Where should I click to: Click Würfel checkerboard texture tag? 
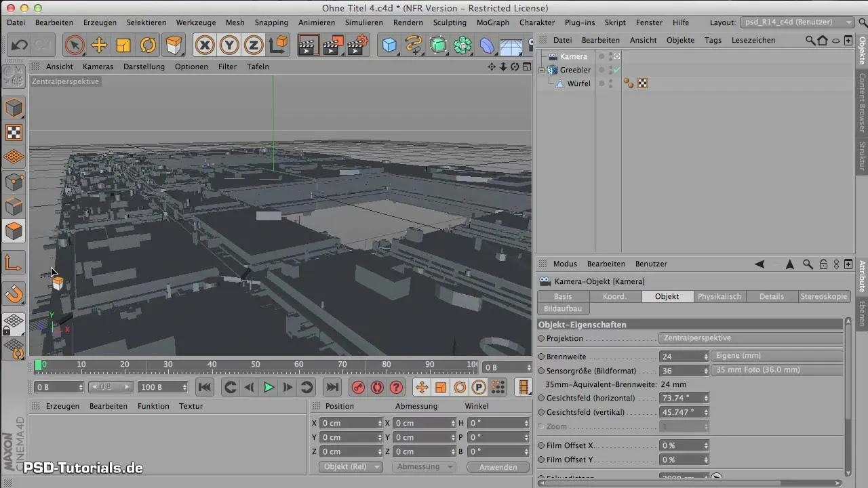(642, 83)
